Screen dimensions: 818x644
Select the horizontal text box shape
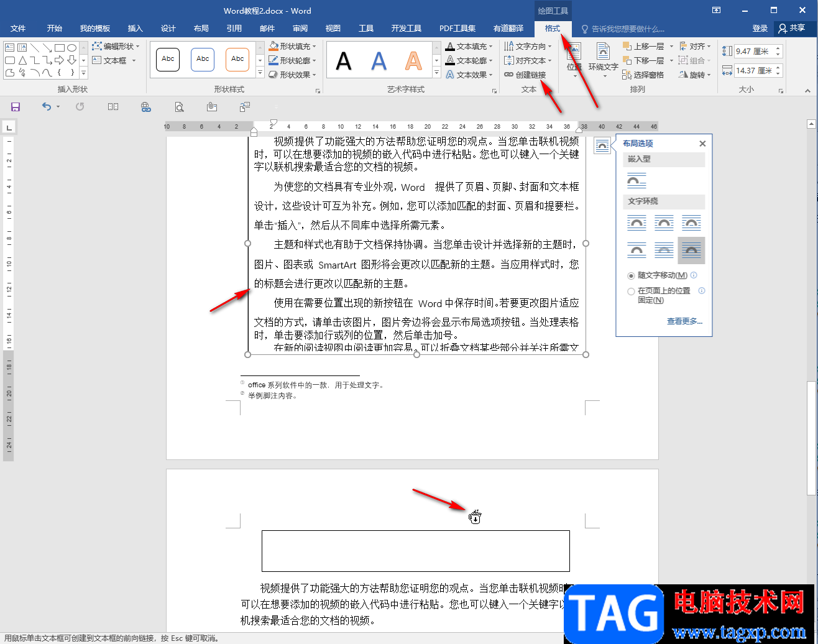point(10,47)
